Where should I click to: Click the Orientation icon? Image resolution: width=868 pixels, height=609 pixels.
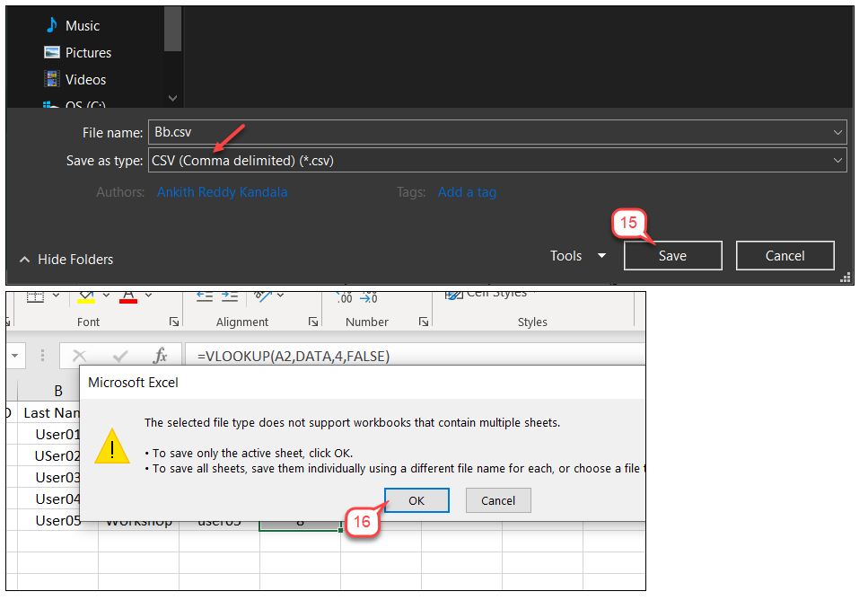coord(263,296)
